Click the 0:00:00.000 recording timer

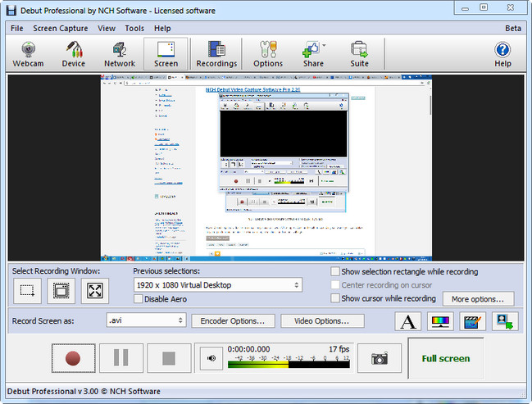coord(248,349)
